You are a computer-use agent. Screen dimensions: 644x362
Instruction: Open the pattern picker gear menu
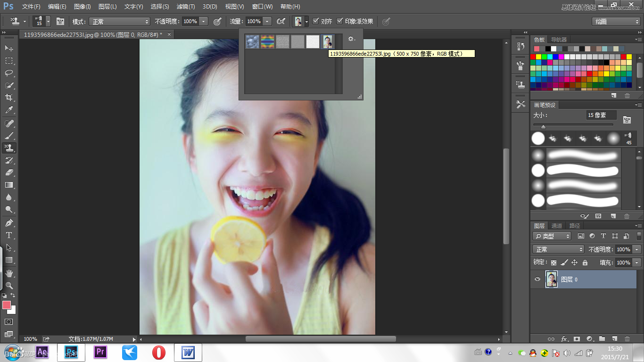pos(351,39)
